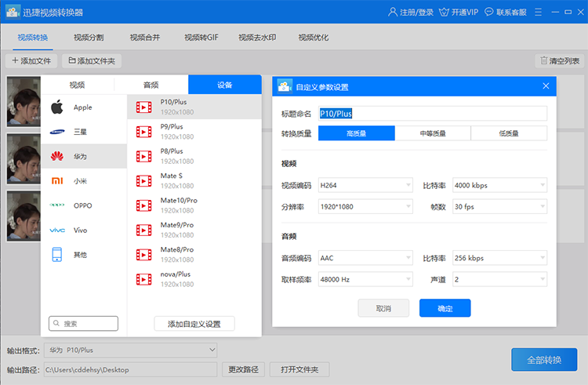
Task: Click the Mate9/Pro video preset icon
Action: pyautogui.click(x=144, y=231)
